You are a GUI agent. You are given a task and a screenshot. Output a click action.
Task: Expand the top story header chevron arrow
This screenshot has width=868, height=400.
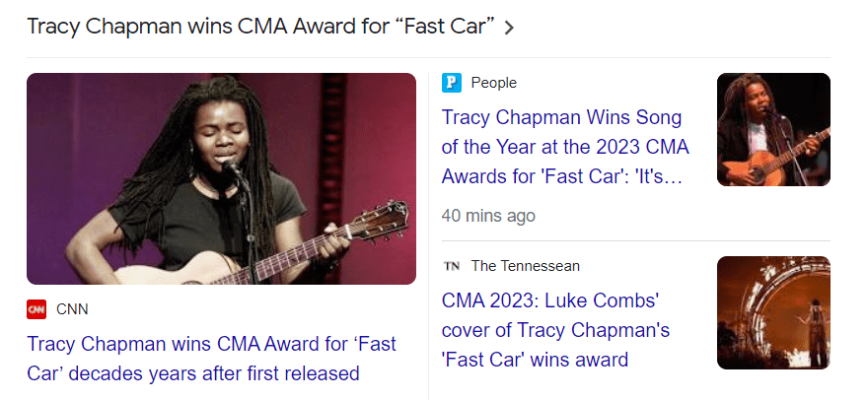coord(509,28)
